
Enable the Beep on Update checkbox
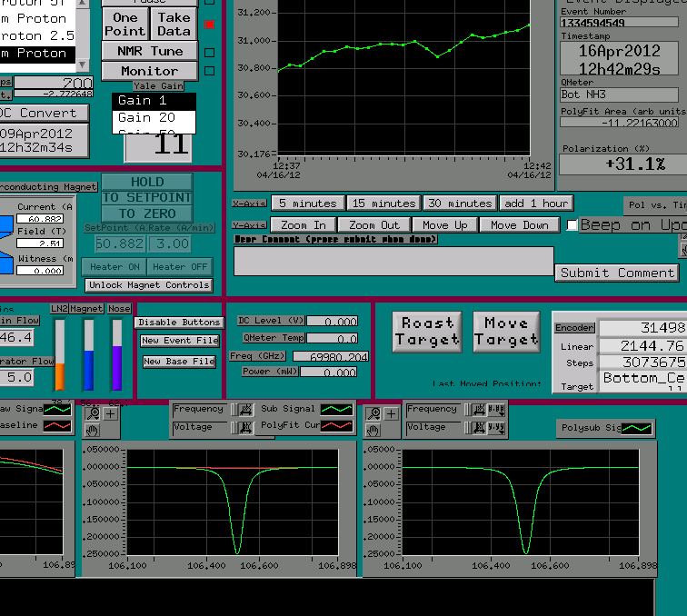(572, 225)
